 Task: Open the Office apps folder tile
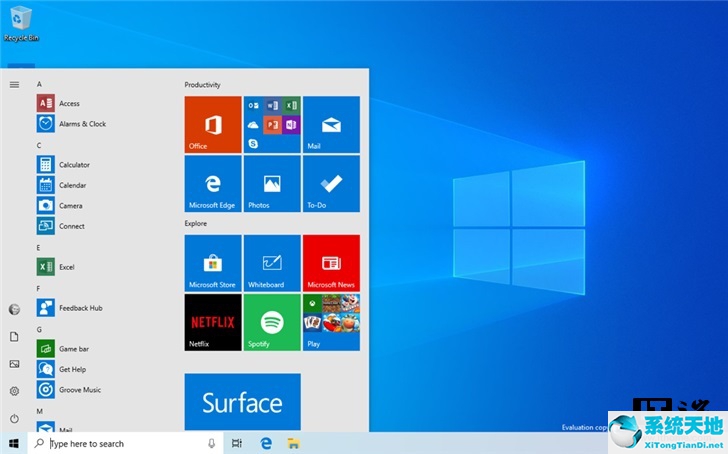[x=272, y=124]
